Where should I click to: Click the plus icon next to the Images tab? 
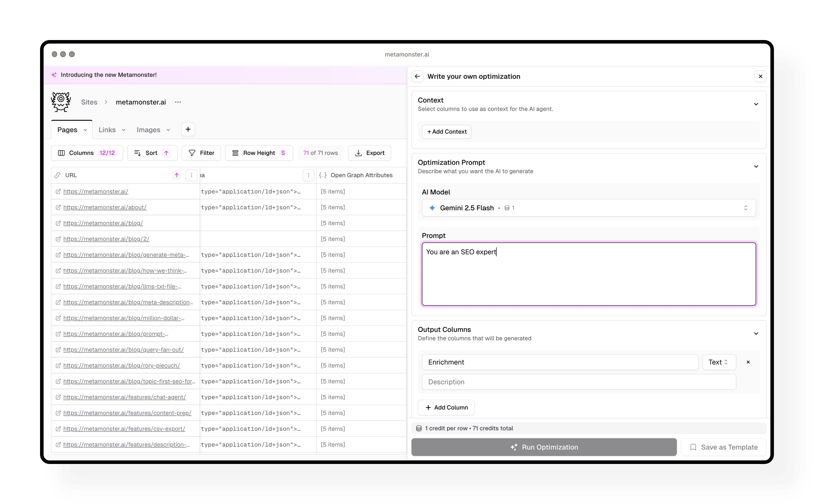click(x=188, y=129)
